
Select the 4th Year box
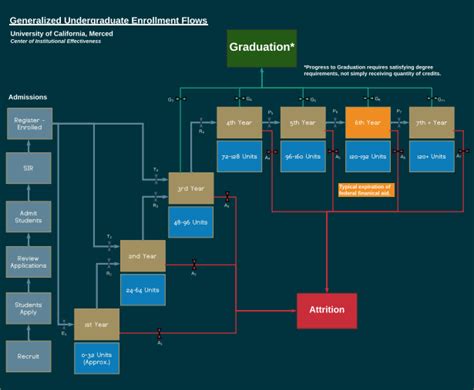pyautogui.click(x=239, y=123)
